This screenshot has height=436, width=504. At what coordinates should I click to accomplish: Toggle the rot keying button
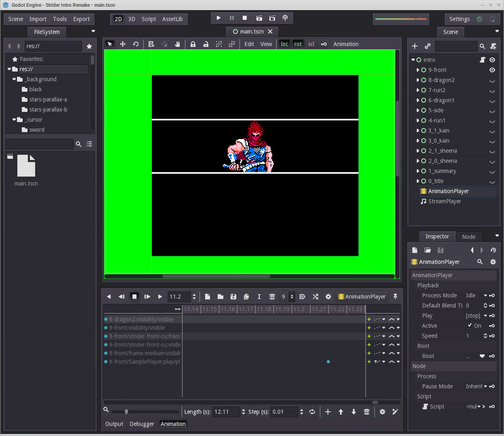[298, 44]
